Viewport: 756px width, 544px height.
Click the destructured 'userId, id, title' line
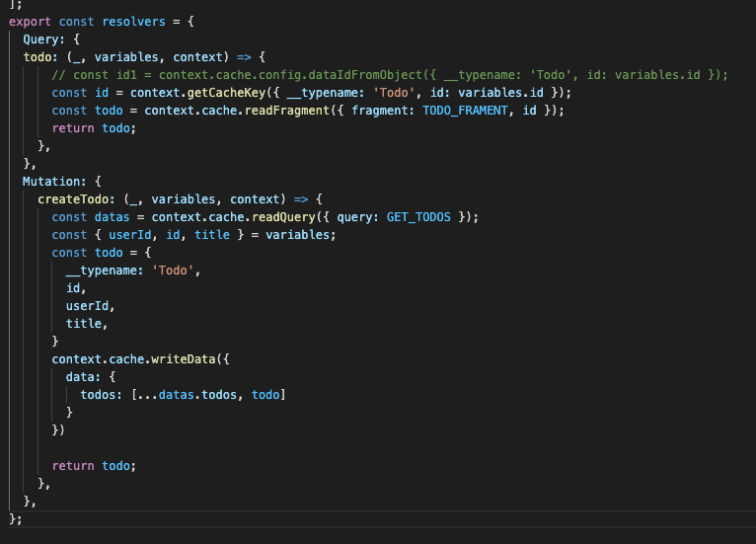click(193, 235)
